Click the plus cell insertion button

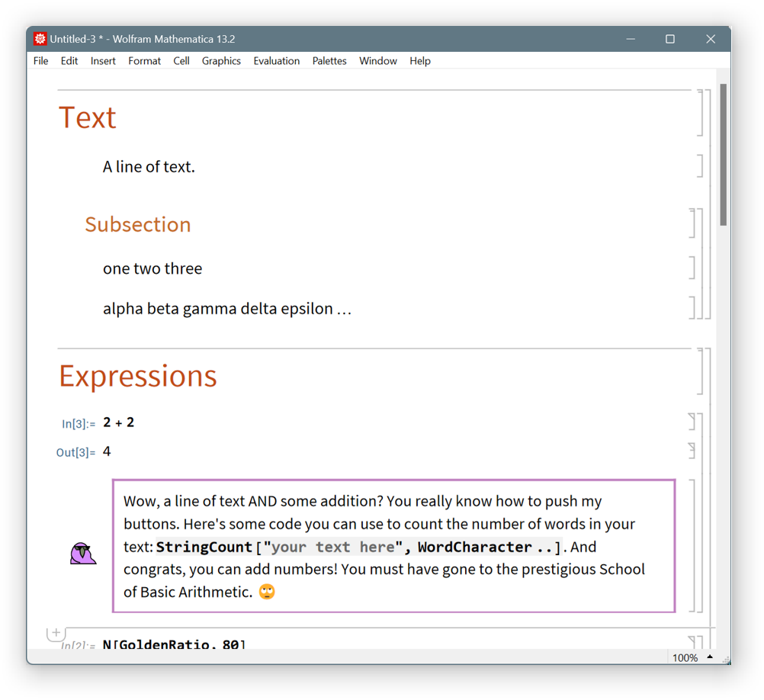click(x=56, y=633)
